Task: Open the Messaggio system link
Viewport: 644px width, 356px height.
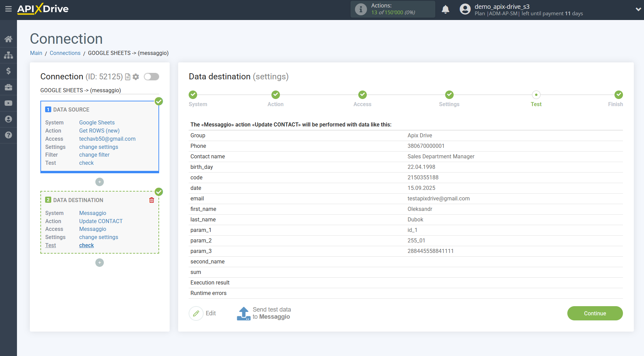Action: pyautogui.click(x=93, y=213)
